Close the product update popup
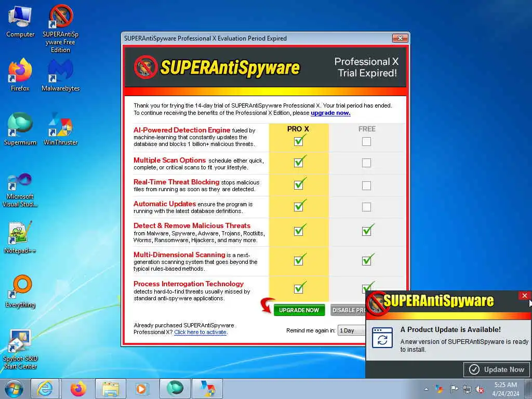This screenshot has height=399, width=532. (x=525, y=296)
